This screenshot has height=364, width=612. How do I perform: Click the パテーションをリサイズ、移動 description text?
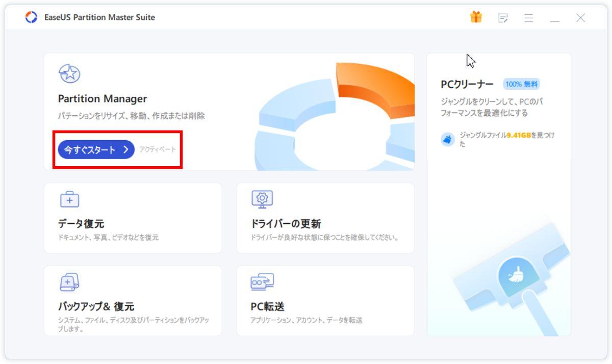coord(132,116)
